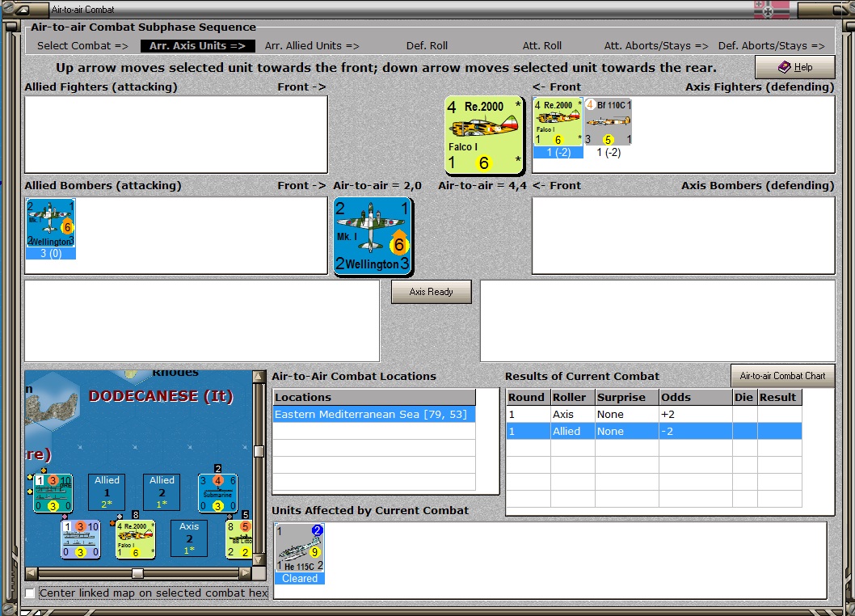Select the Arr. Allied Units subphase step
The height and width of the screenshot is (616, 855).
coord(312,46)
